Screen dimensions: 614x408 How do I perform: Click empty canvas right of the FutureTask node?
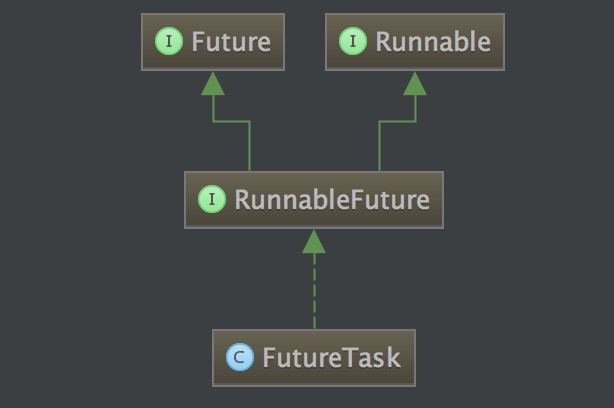coord(510,357)
